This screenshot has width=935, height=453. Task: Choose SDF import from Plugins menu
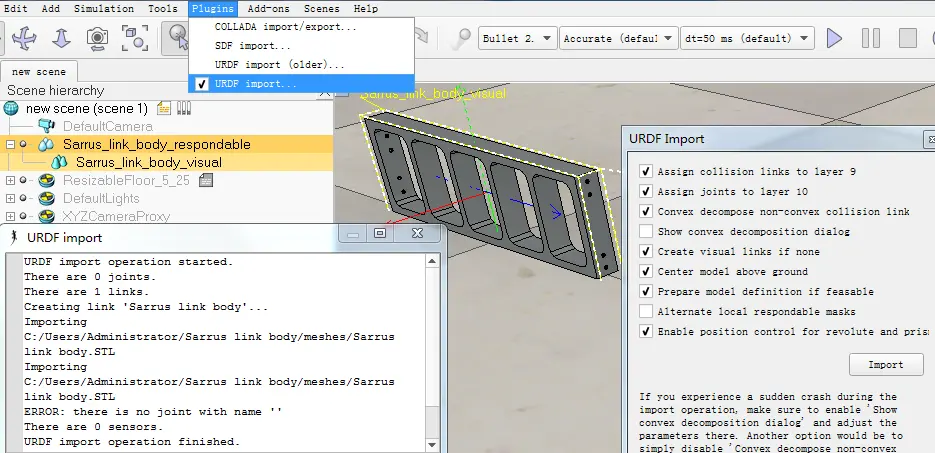pos(253,46)
